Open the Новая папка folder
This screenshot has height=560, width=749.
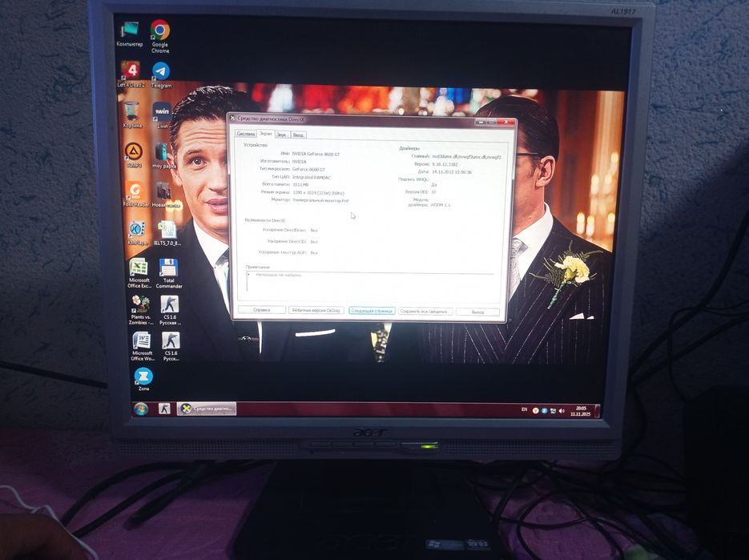(x=167, y=195)
